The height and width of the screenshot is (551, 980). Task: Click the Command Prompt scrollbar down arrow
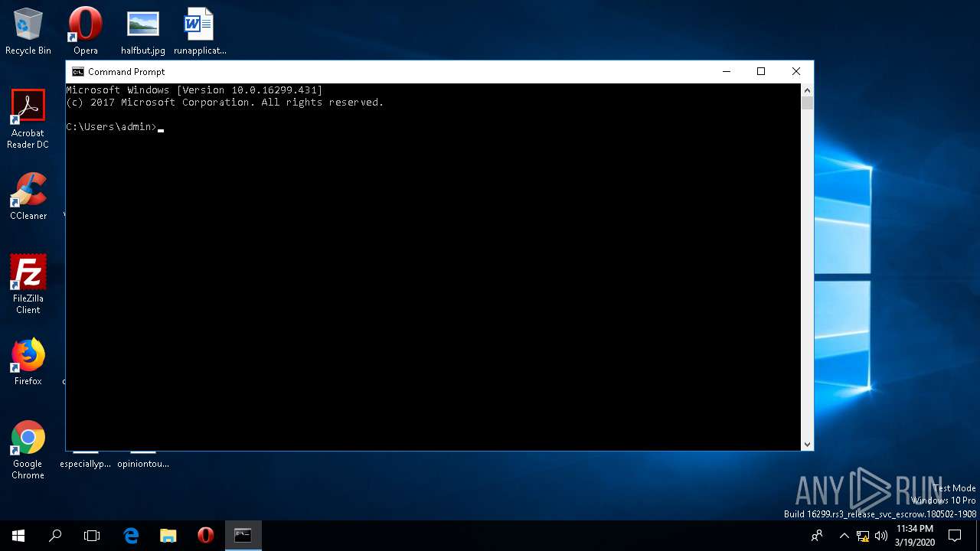(x=807, y=444)
